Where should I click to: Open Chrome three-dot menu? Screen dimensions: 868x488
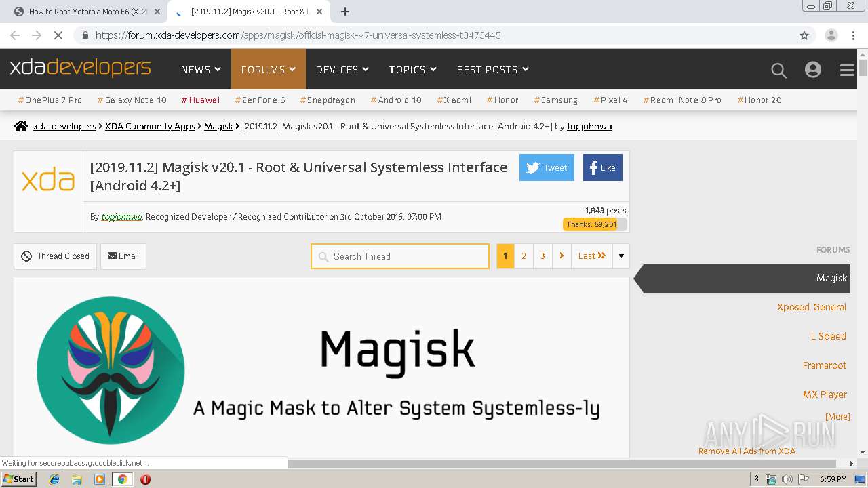click(853, 35)
